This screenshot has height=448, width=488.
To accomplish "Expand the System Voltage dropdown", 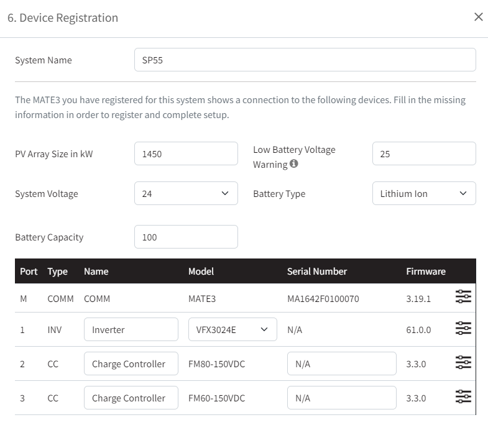I will [186, 193].
